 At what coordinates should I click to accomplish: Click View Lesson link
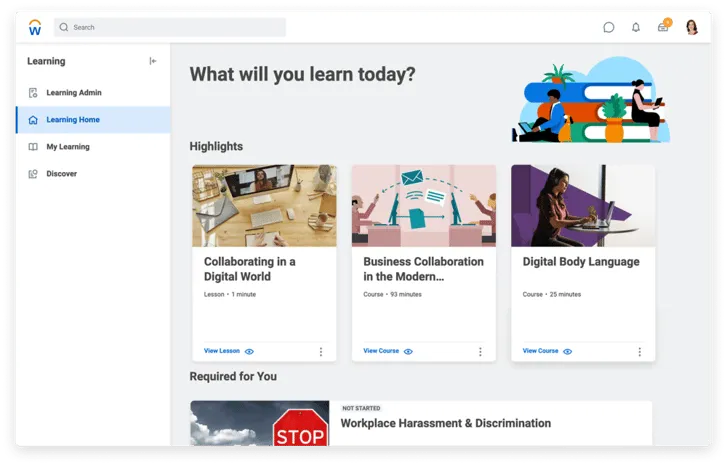coord(222,351)
